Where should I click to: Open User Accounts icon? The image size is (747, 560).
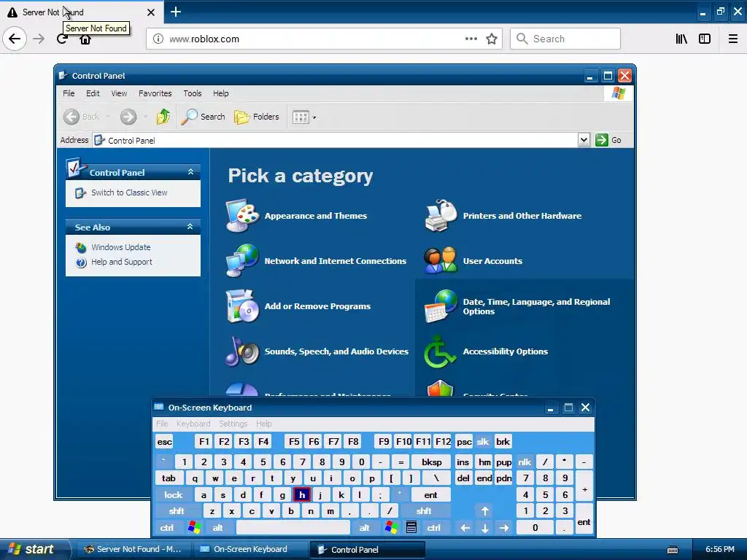[441, 260]
